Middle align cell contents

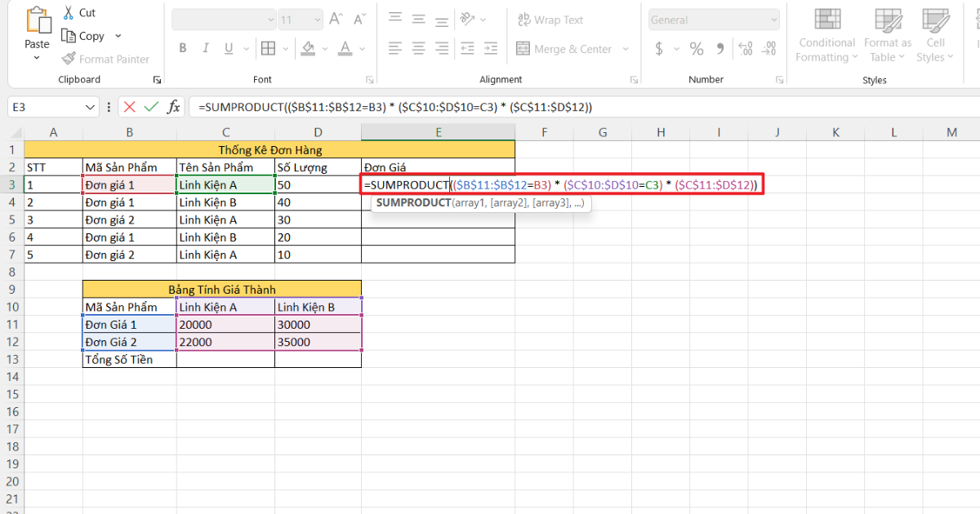click(x=418, y=19)
